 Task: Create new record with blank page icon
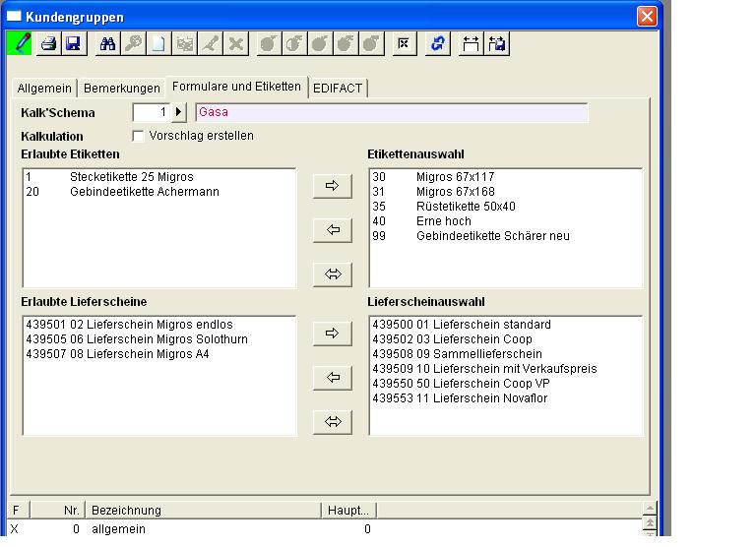tap(158, 44)
